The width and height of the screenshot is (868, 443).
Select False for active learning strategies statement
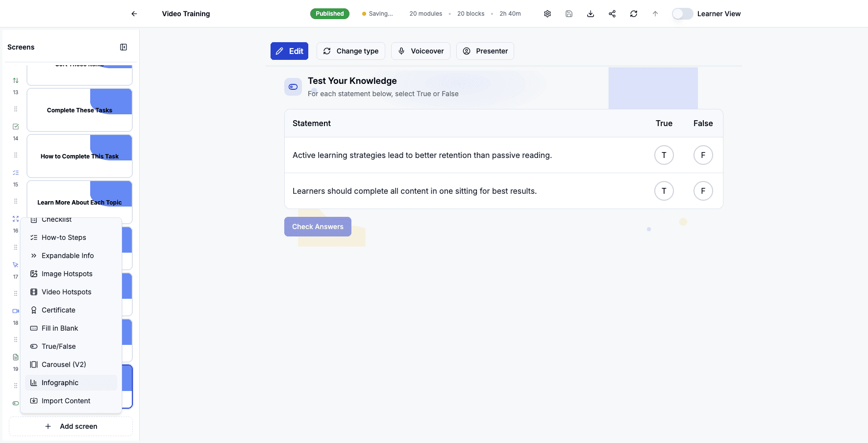703,155
